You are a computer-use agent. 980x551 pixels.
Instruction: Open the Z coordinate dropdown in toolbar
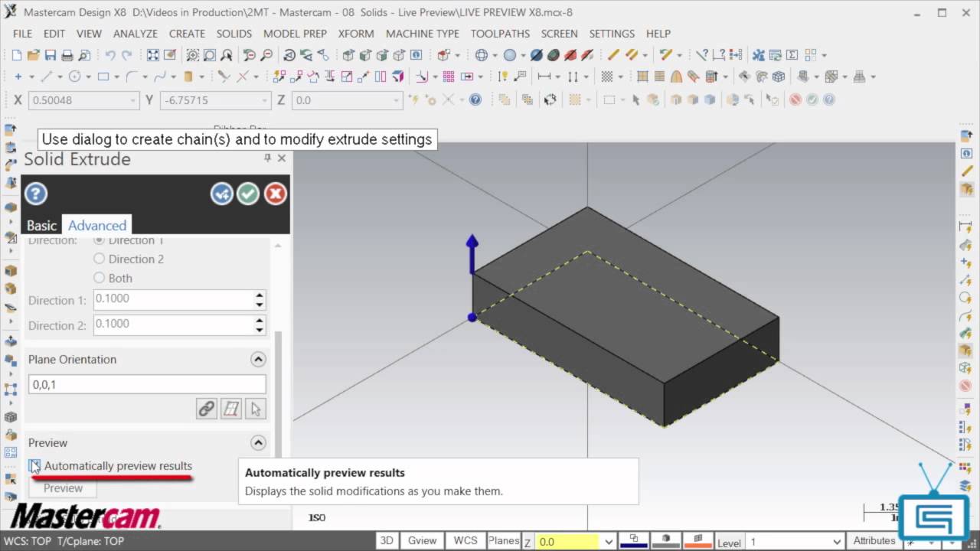coord(397,100)
